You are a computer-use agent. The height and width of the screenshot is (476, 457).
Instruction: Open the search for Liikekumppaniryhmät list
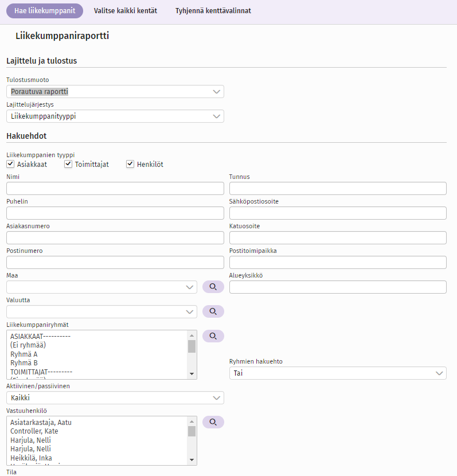213,336
